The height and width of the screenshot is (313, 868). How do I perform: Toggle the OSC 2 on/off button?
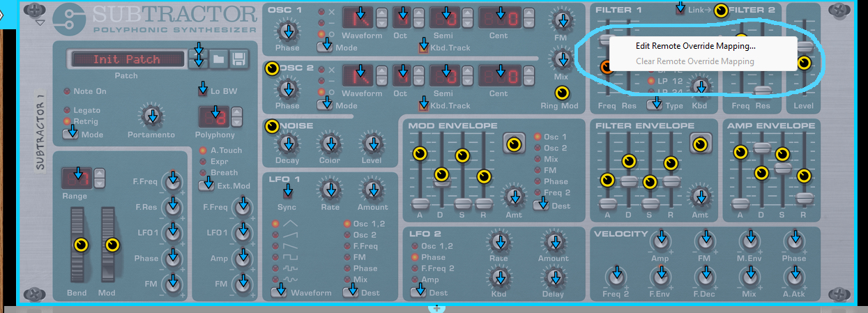click(272, 68)
